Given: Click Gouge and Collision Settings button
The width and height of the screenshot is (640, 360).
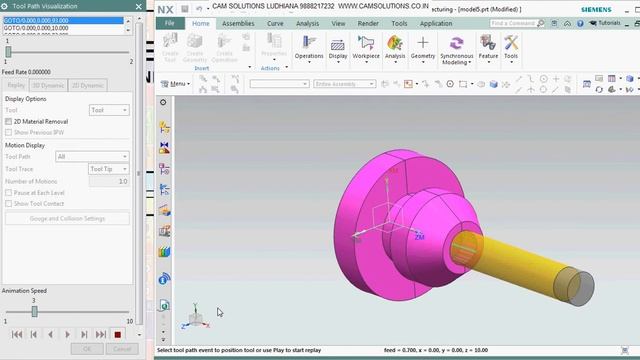Looking at the screenshot, I should point(67,219).
